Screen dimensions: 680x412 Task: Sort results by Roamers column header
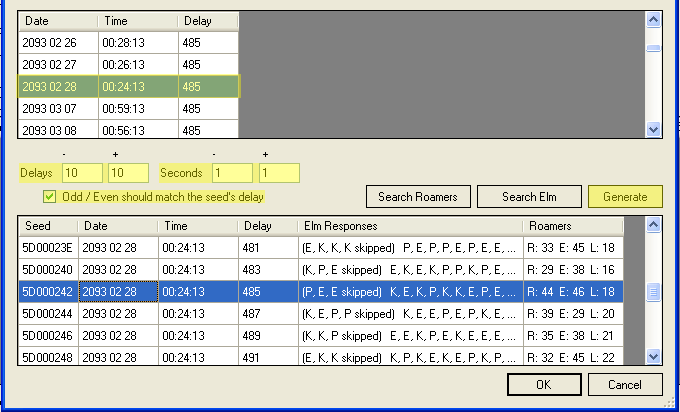coord(570,227)
